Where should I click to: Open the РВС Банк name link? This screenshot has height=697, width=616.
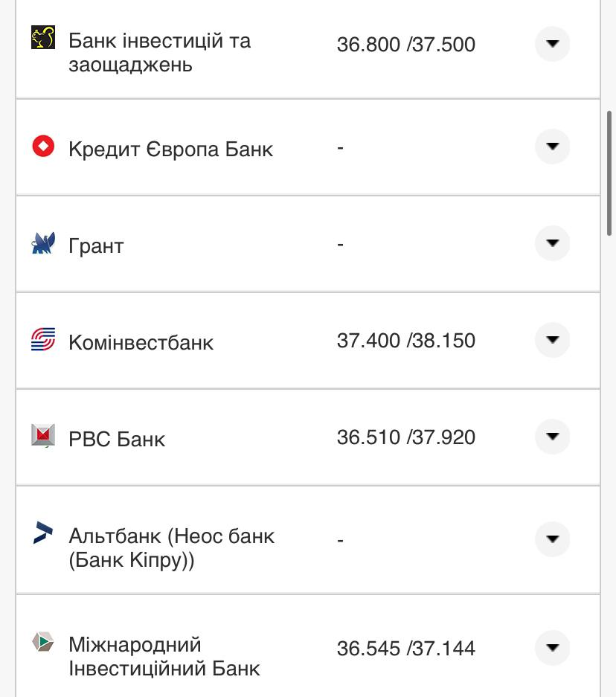117,439
